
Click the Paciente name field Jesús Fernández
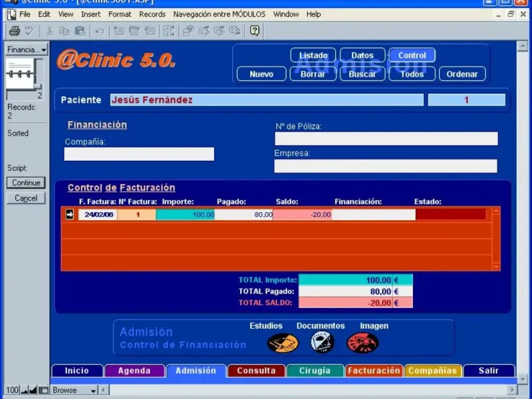coord(267,100)
